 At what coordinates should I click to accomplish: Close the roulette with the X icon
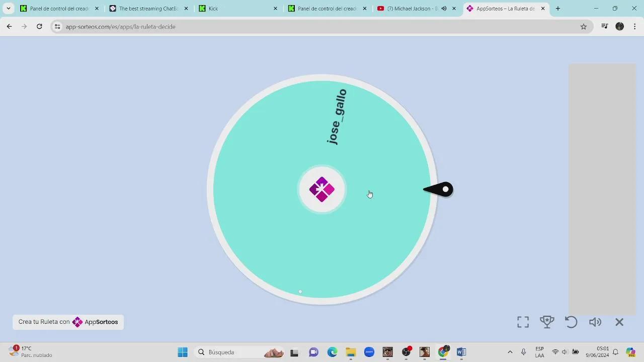[x=619, y=322]
